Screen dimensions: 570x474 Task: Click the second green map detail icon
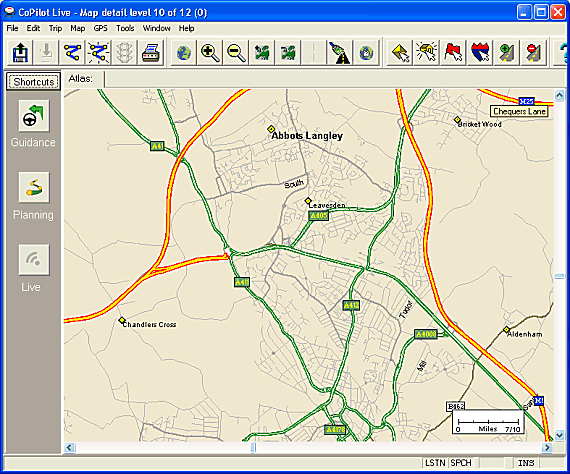click(x=288, y=53)
